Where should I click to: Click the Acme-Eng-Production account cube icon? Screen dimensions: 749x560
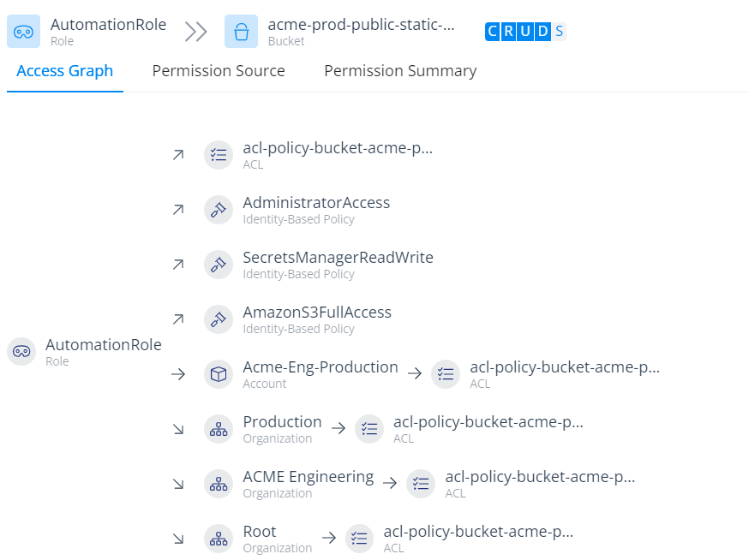tap(219, 374)
